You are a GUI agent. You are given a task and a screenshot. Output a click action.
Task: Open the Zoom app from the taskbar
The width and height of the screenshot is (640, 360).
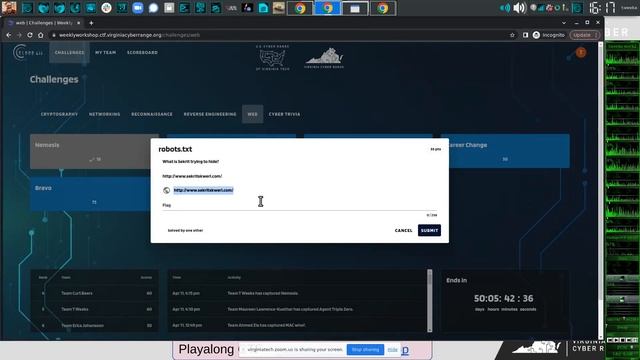pyautogui.click(x=138, y=8)
